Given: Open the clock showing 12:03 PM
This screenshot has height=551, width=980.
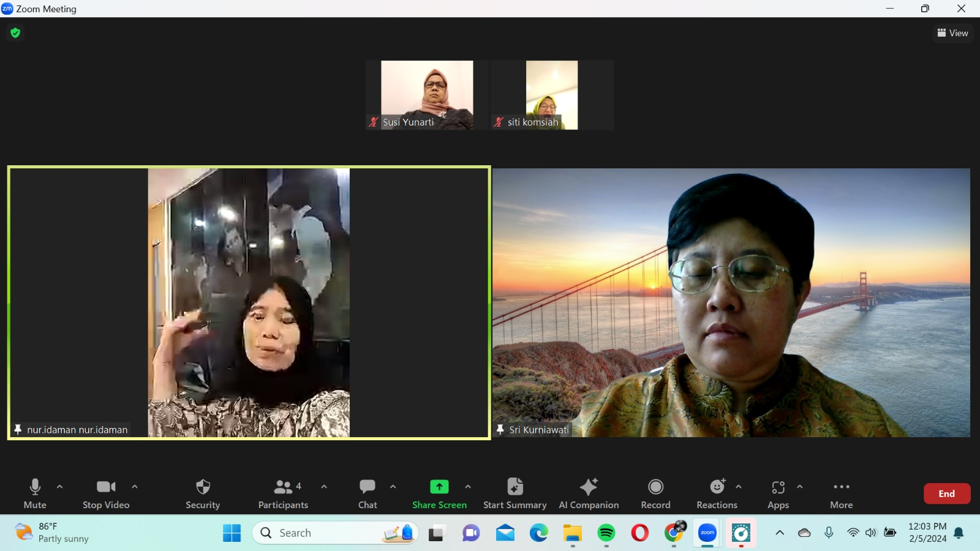Looking at the screenshot, I should coord(927,533).
